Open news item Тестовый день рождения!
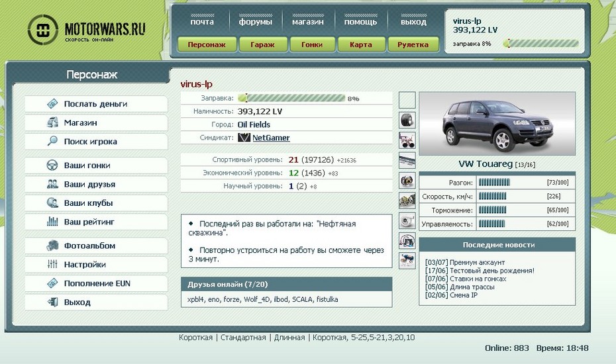616x364 pixels. 492,271
